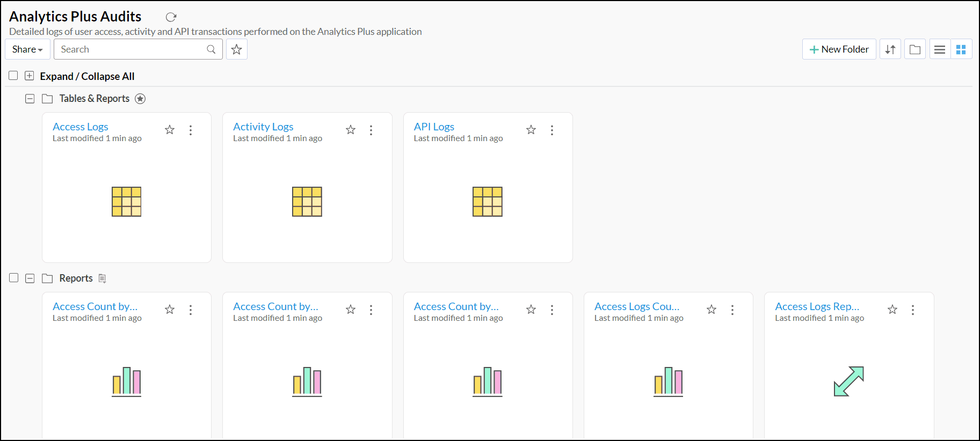Open more options for API Logs card

(552, 130)
